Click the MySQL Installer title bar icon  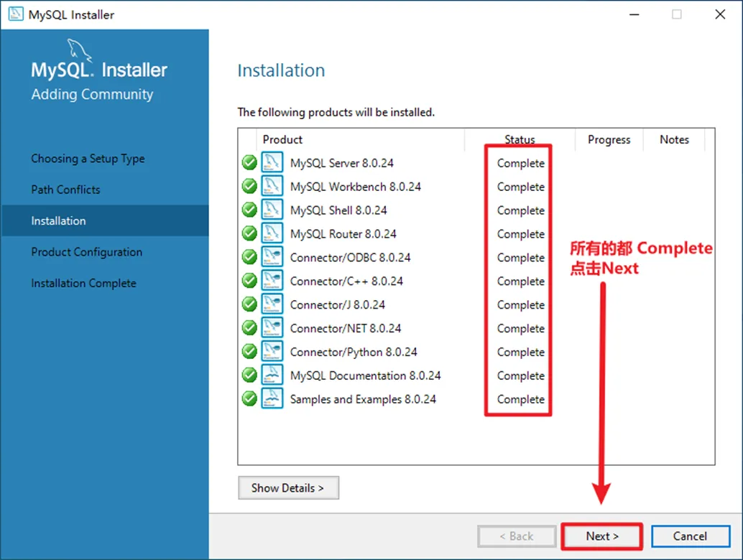tap(15, 14)
